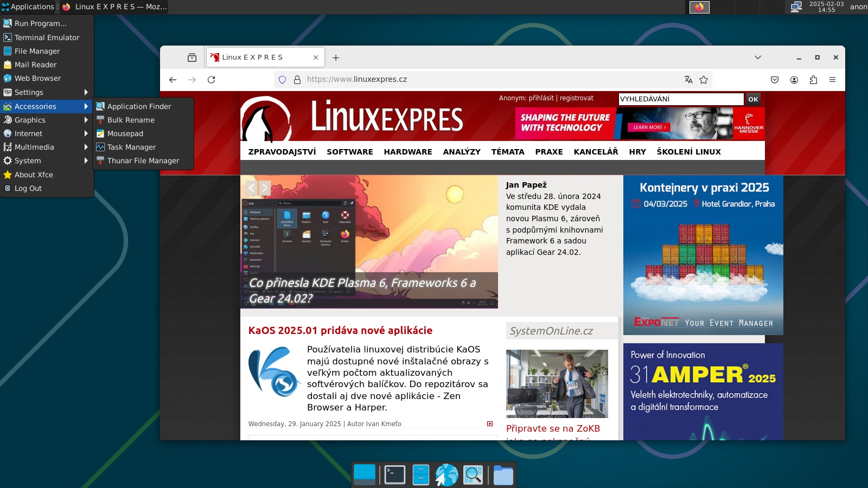Open the SOFTWARE section in site navigation
Viewport: 868px width, 488px height.
pyautogui.click(x=349, y=152)
